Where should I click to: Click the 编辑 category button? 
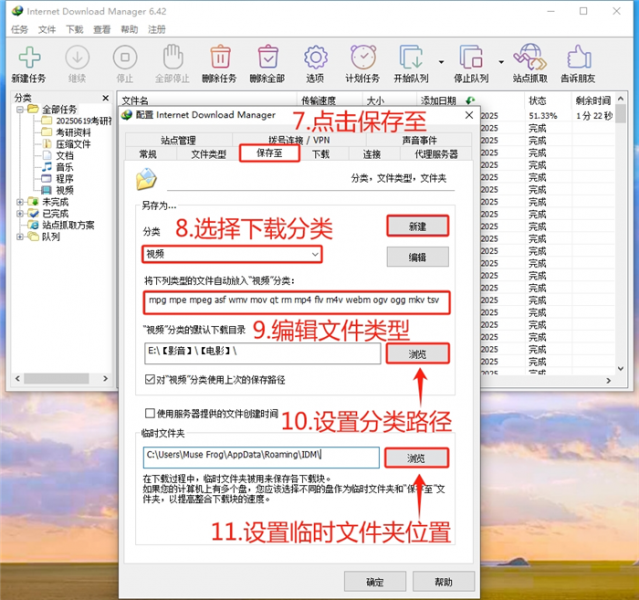coord(418,257)
